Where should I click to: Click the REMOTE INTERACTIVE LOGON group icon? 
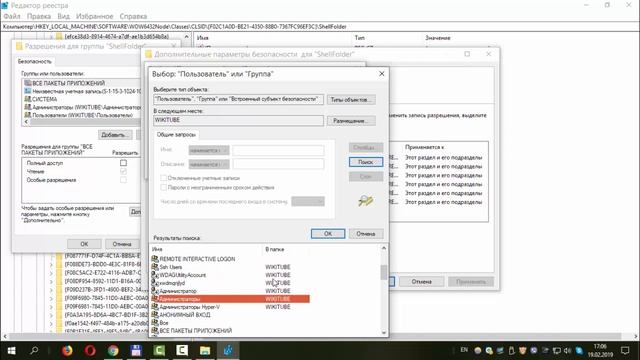pyautogui.click(x=155, y=259)
